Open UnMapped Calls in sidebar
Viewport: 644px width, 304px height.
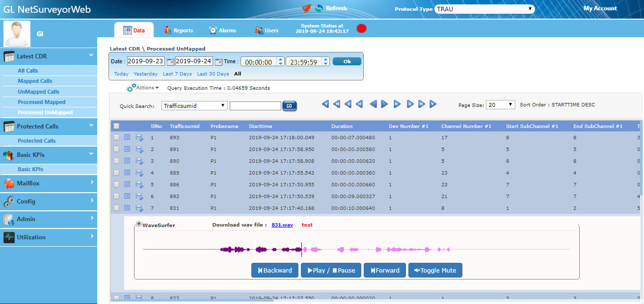click(38, 92)
